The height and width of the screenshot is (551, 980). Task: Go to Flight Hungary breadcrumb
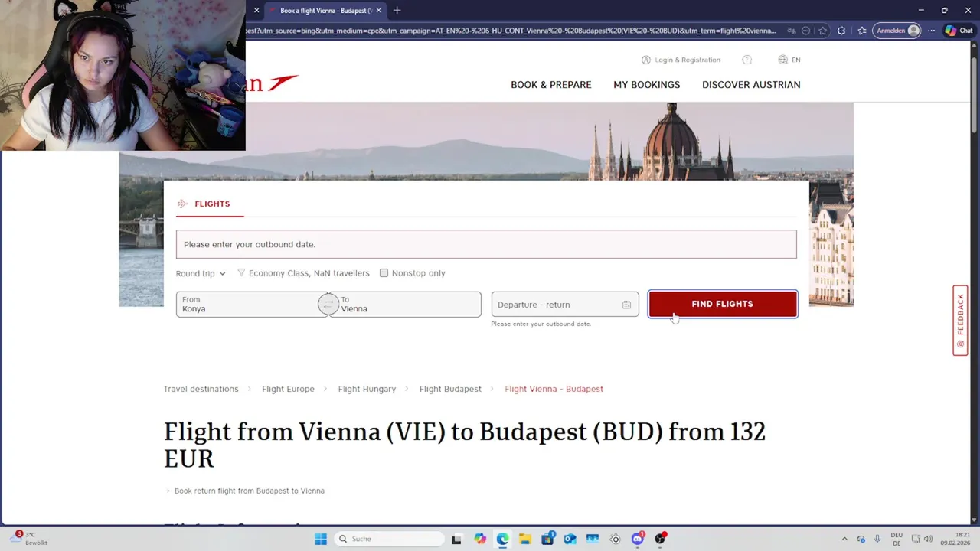[x=367, y=389]
